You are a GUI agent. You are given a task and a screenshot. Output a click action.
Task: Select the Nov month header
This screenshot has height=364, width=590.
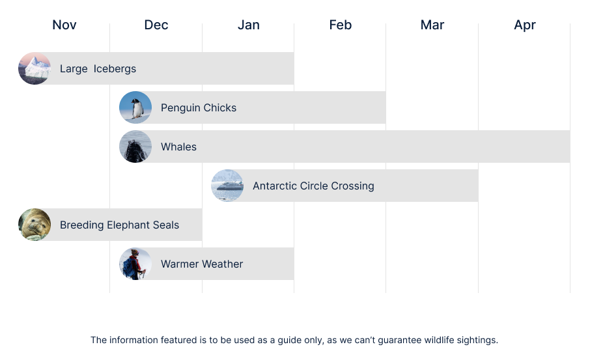tap(64, 25)
